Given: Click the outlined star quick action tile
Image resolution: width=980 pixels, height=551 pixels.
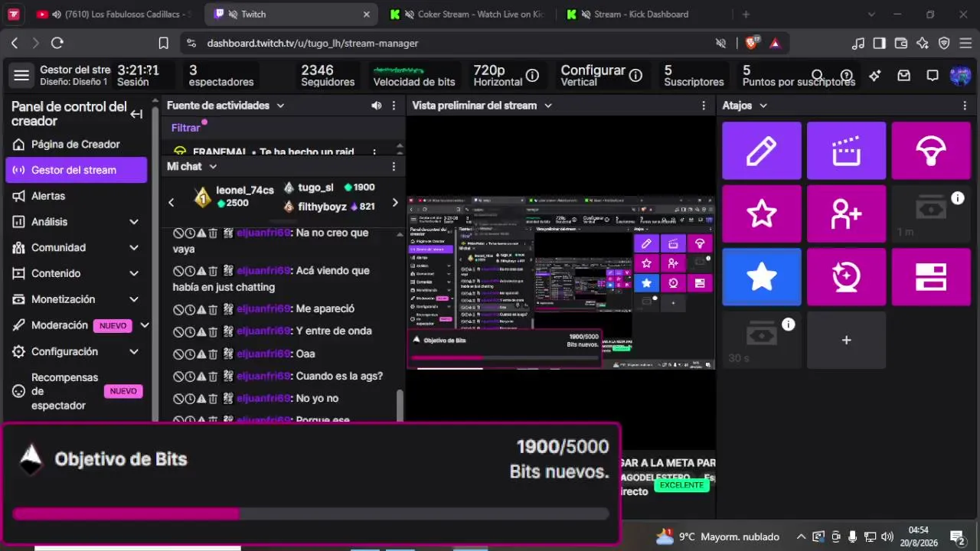Looking at the screenshot, I should pos(762,214).
